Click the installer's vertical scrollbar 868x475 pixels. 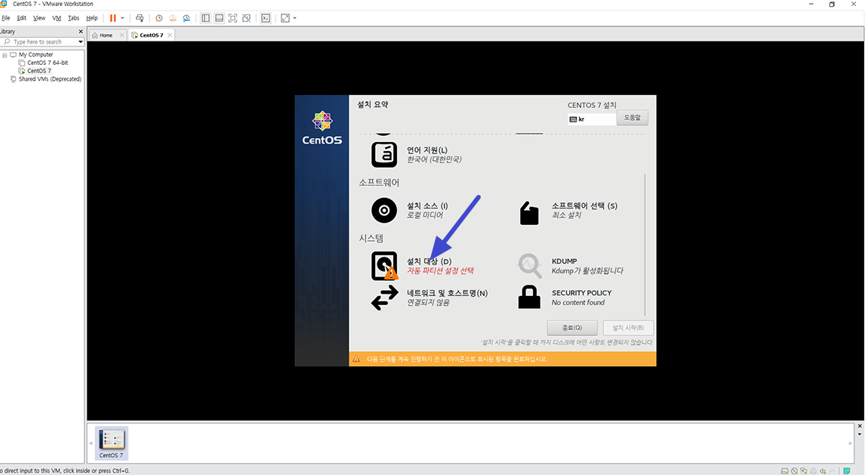(x=645, y=244)
